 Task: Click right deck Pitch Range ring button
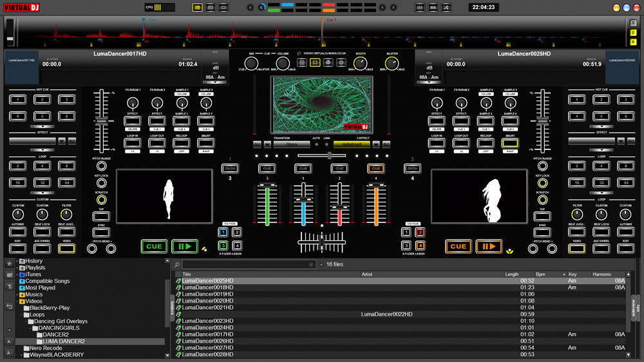pyautogui.click(x=542, y=166)
